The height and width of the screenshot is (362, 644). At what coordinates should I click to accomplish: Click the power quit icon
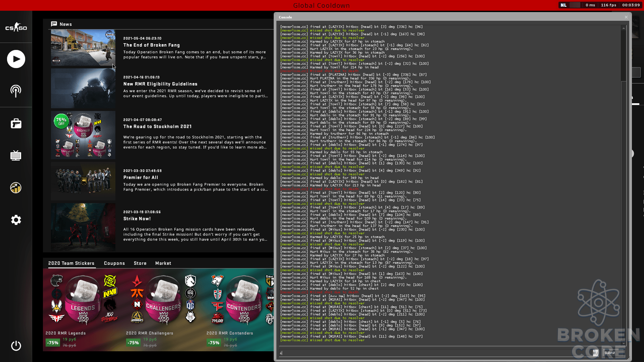pyautogui.click(x=16, y=346)
